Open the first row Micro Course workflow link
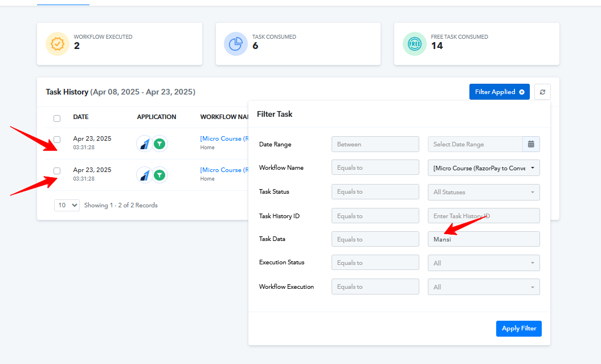This screenshot has width=601, height=364. click(224, 138)
